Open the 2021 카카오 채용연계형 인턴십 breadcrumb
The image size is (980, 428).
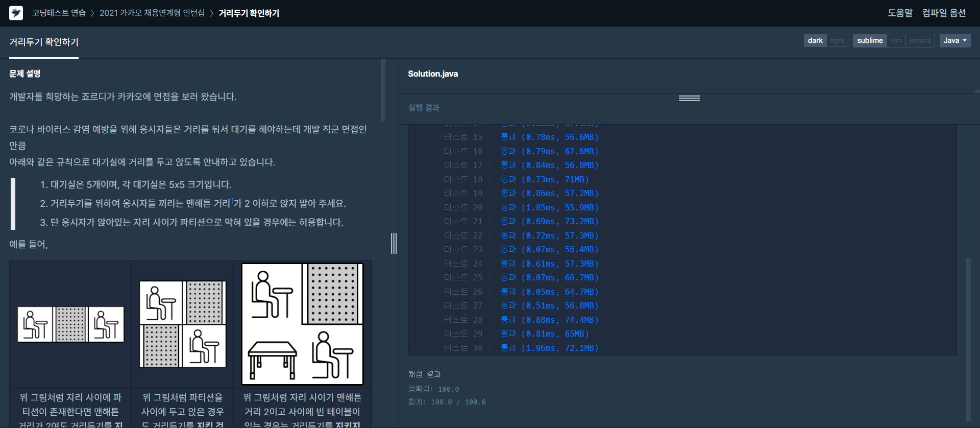(152, 13)
